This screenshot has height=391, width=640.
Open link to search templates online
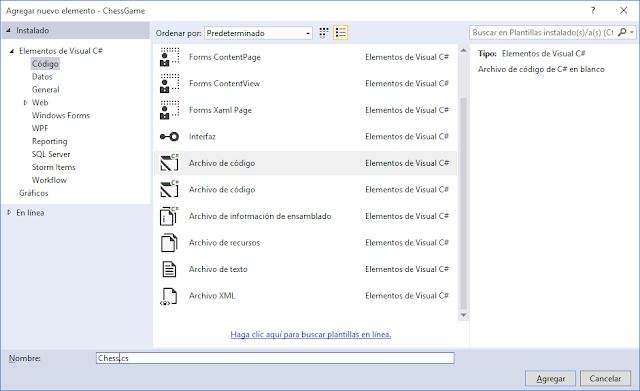(311, 335)
